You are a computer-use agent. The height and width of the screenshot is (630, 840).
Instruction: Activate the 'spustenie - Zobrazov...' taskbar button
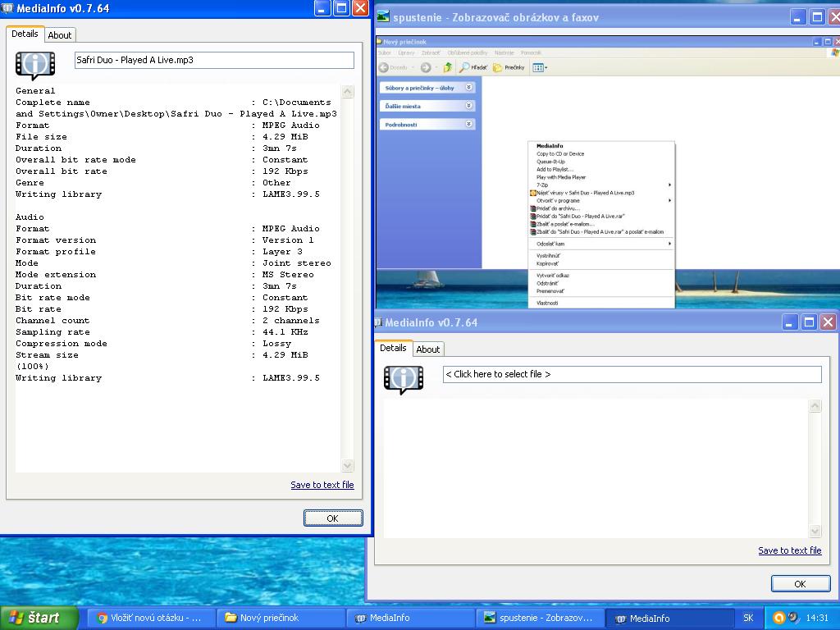point(540,618)
